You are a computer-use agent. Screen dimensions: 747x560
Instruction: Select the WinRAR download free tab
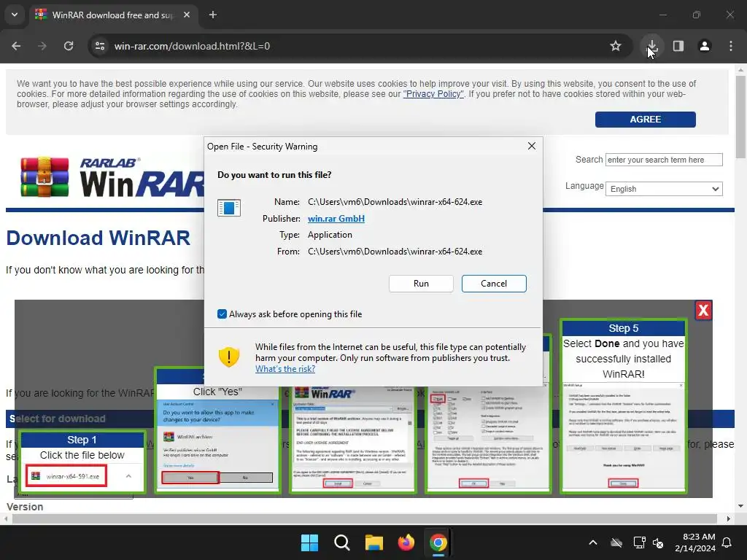pyautogui.click(x=115, y=15)
